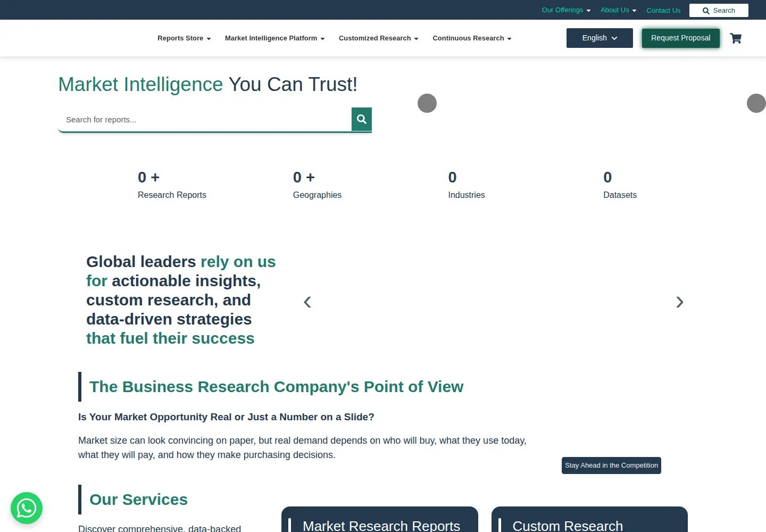Screen dimensions: 766x532
Task: Click the Datasets counter label
Action: click(x=620, y=195)
